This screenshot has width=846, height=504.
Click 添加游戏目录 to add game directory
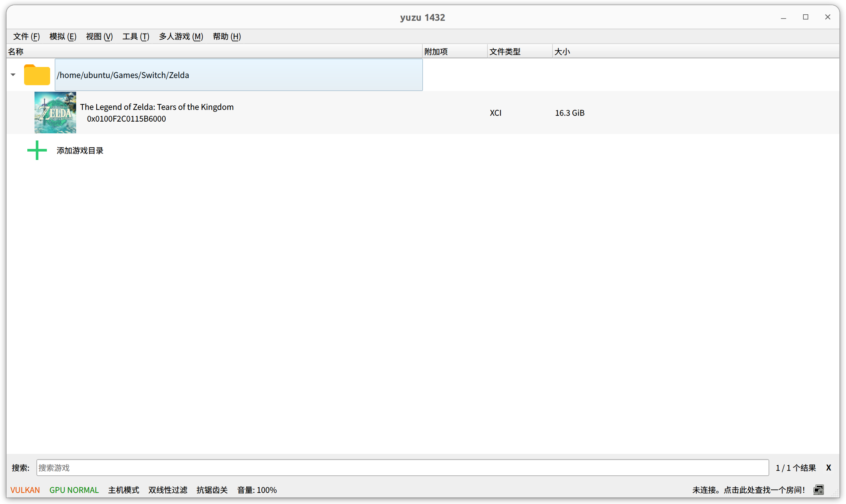pos(80,151)
